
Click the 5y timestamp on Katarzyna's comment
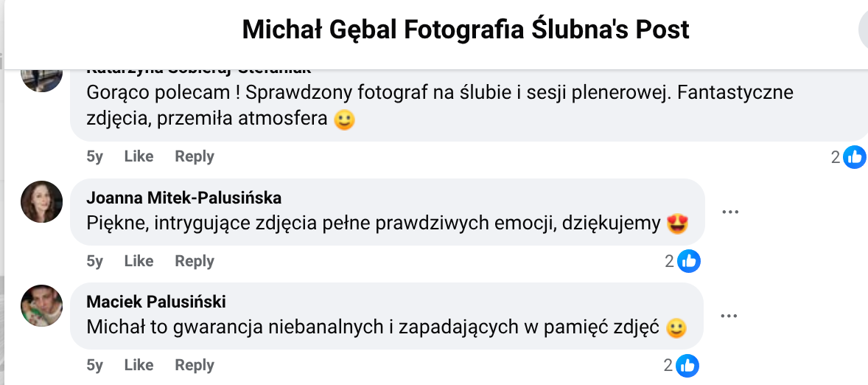[x=95, y=156]
